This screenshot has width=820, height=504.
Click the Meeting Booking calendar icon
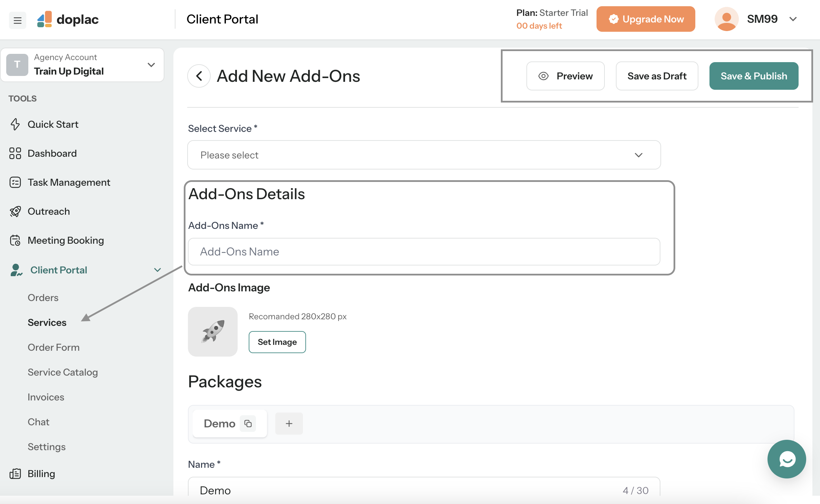[15, 240]
